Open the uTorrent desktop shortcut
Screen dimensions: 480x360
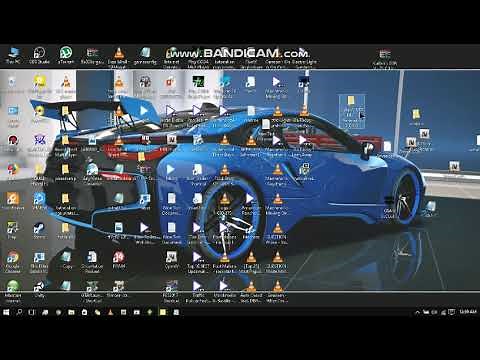coord(66,55)
